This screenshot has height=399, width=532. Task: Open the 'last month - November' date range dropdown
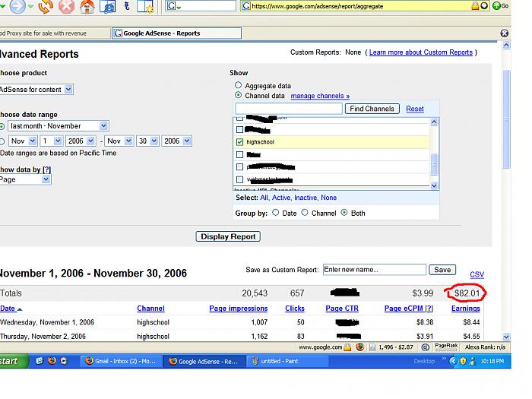pos(58,126)
